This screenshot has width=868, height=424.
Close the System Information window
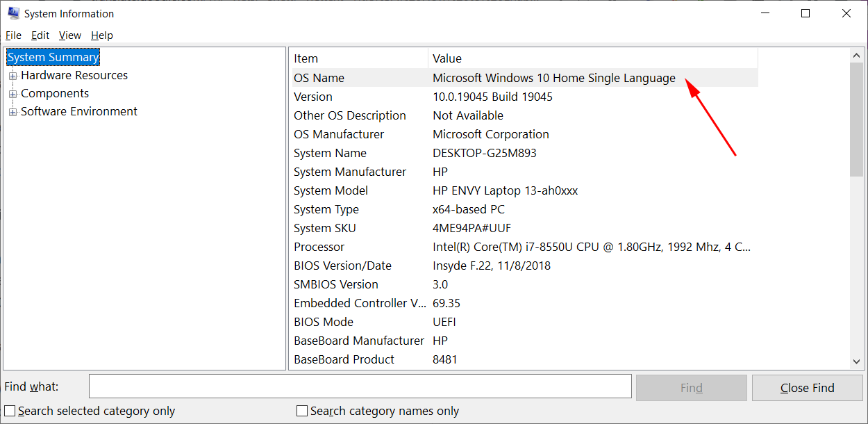click(846, 13)
